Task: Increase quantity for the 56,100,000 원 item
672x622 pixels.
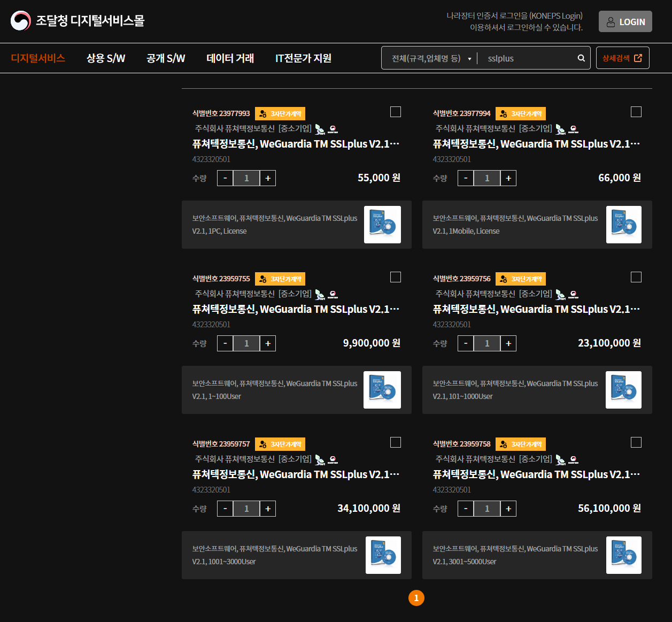Action: point(508,509)
